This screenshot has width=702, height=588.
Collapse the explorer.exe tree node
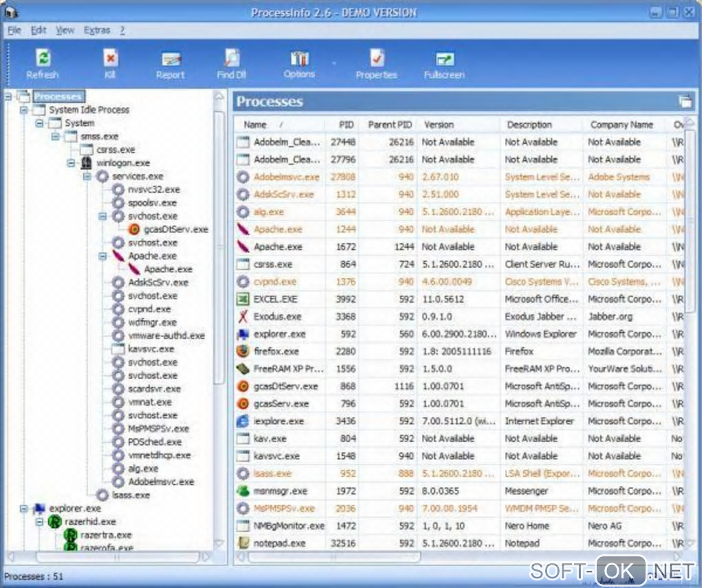(x=23, y=508)
